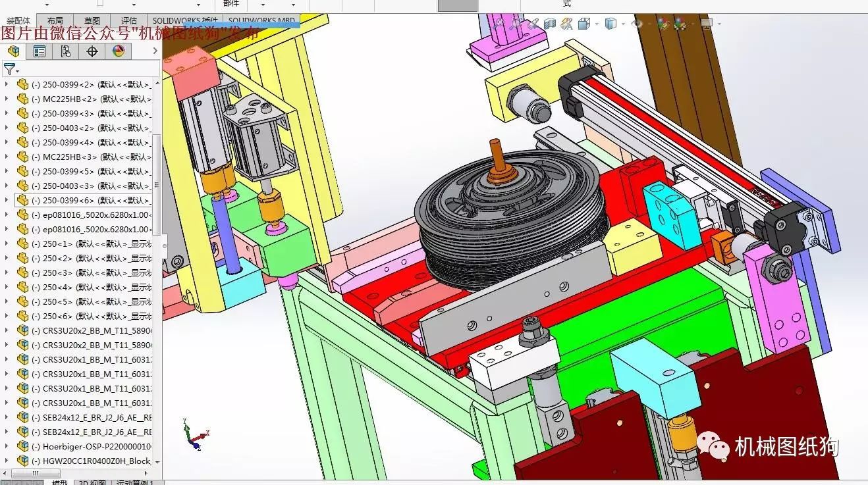Switch to DisplayManager color ball tab
Image resolution: width=868 pixels, height=485 pixels.
[x=119, y=51]
